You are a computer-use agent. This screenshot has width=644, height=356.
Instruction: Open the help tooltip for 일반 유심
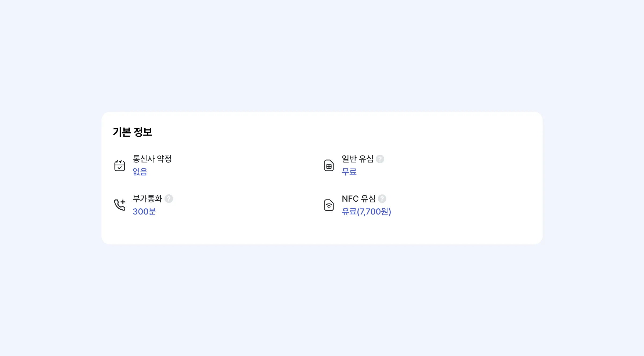pos(380,159)
